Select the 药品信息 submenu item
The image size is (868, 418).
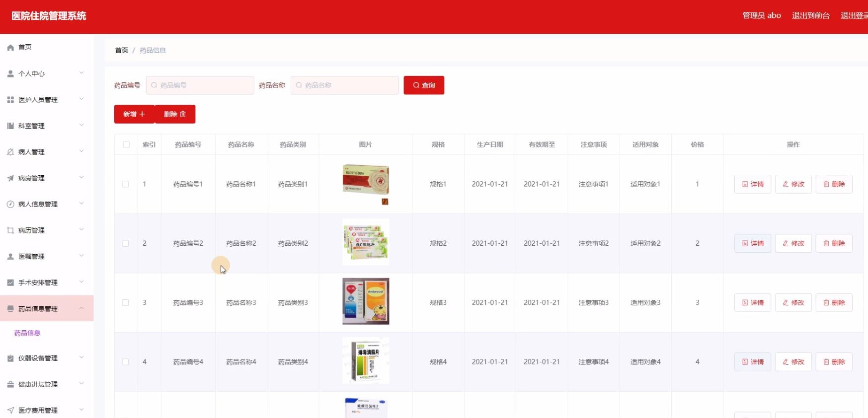pos(27,333)
